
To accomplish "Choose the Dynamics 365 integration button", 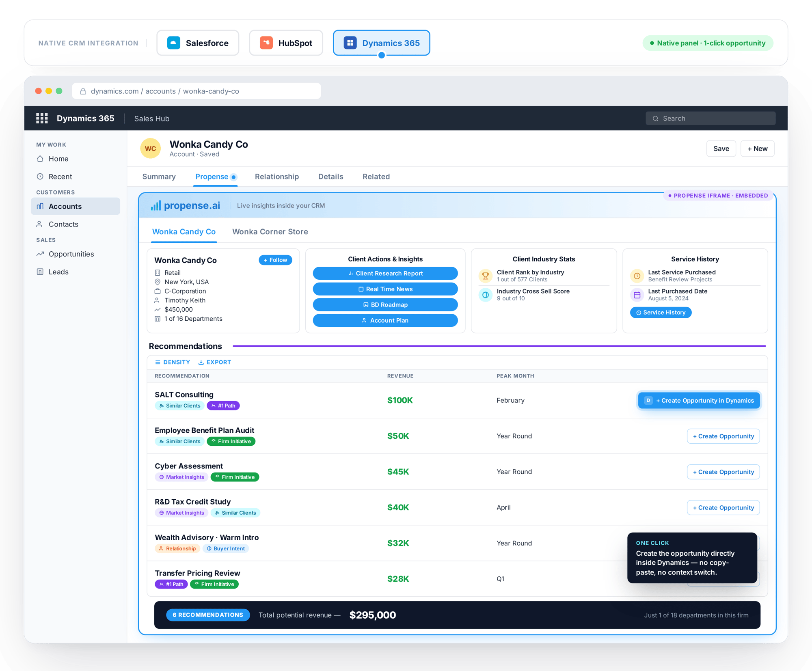I will pos(382,43).
